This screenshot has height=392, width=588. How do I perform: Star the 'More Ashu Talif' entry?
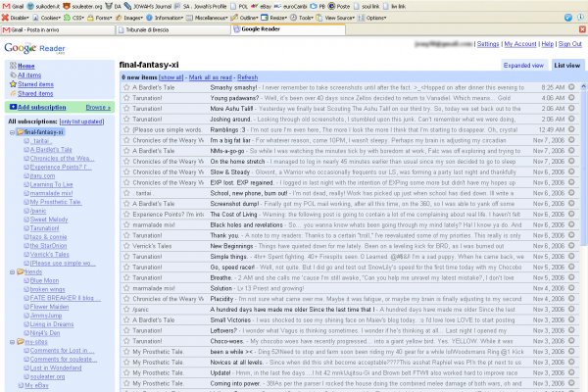[126, 109]
